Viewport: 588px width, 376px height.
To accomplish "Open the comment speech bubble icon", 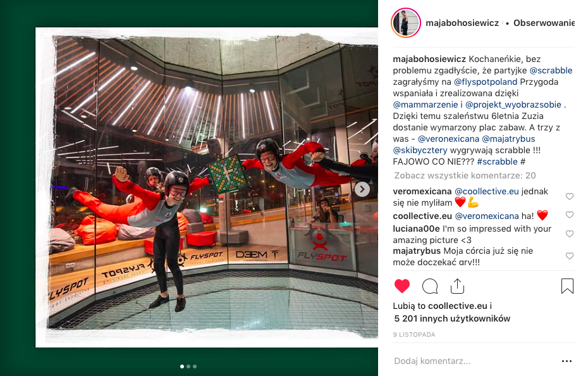I will [430, 286].
